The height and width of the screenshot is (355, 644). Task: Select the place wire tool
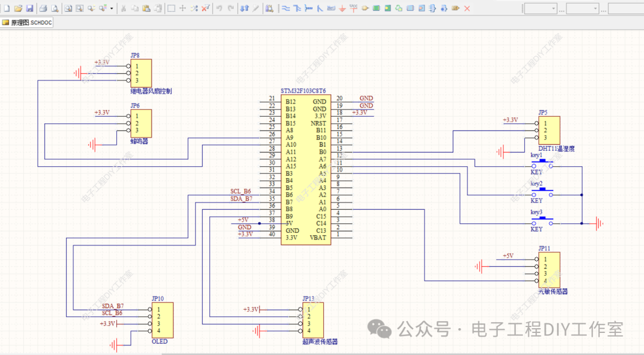286,8
